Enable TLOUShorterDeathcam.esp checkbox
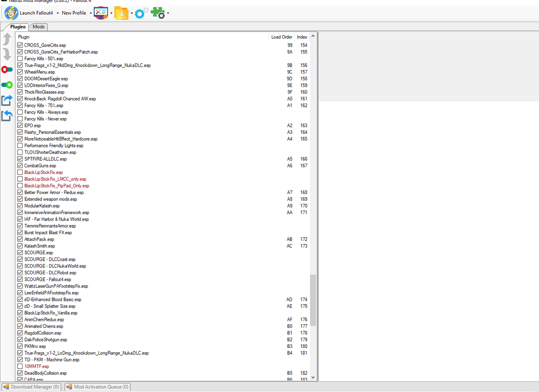 click(x=20, y=152)
